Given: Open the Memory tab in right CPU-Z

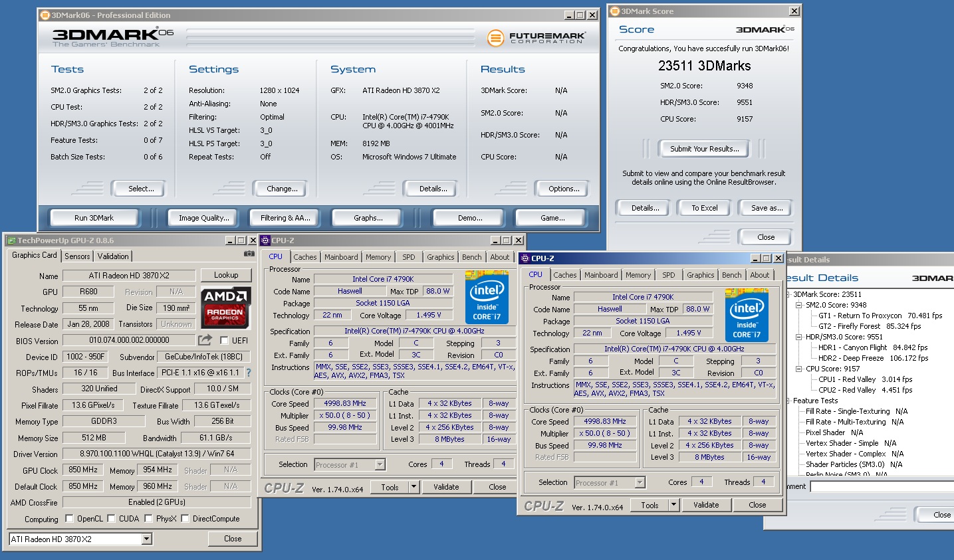Looking at the screenshot, I should coord(638,275).
